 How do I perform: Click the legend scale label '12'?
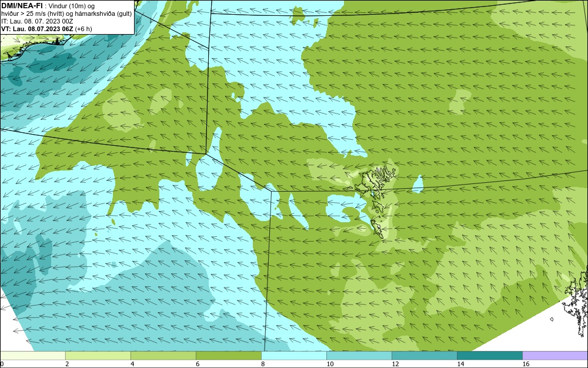pyautogui.click(x=395, y=364)
